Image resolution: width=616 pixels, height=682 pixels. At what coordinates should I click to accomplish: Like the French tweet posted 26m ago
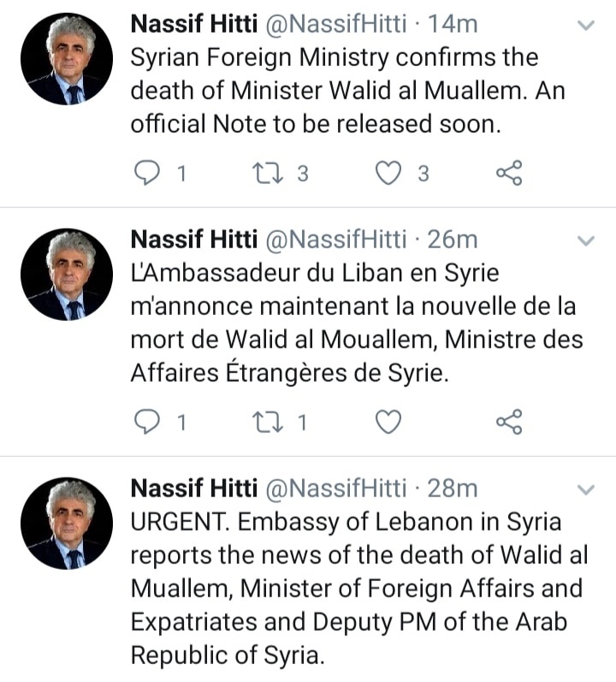click(389, 421)
